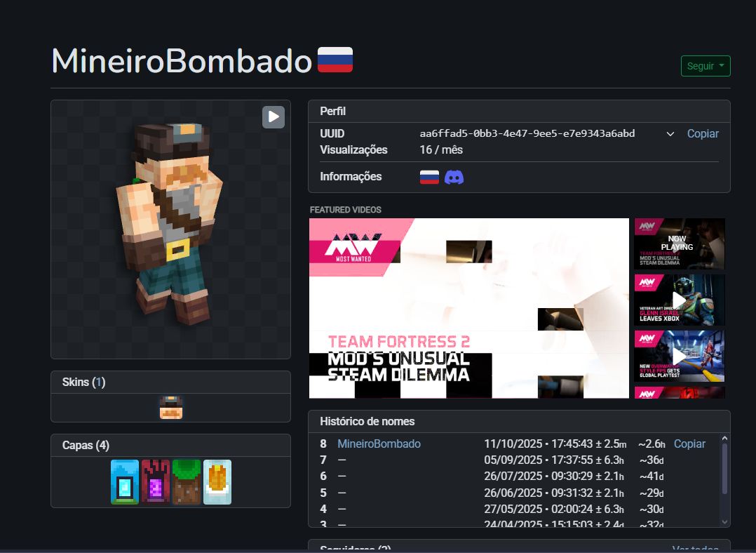Image resolution: width=756 pixels, height=553 pixels.
Task: Play the Overwatch-style FPS playtest video
Action: click(680, 356)
